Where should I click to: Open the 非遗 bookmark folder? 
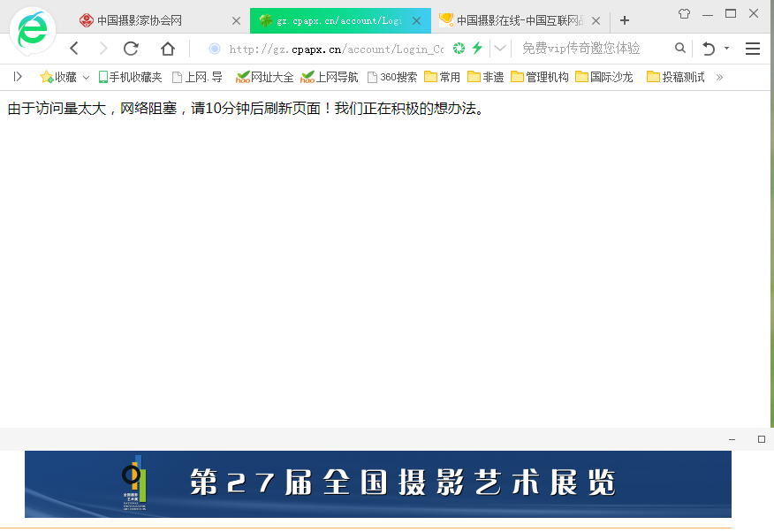pos(486,77)
